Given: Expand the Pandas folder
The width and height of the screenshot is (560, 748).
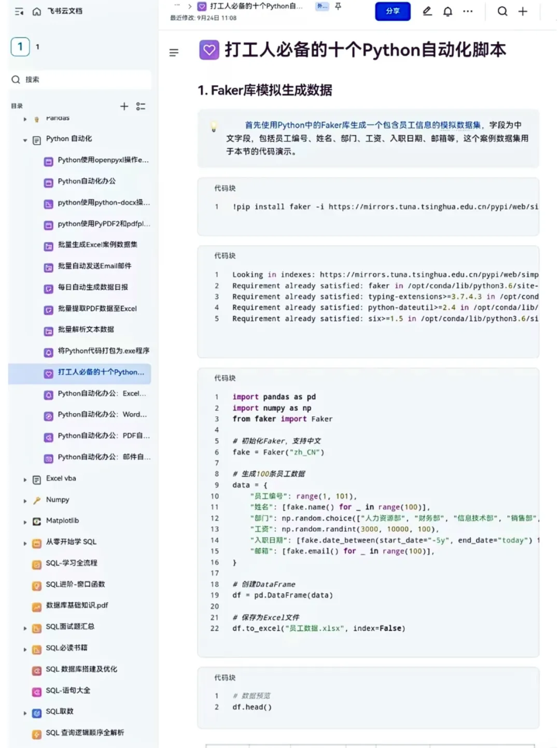Looking at the screenshot, I should pos(25,119).
